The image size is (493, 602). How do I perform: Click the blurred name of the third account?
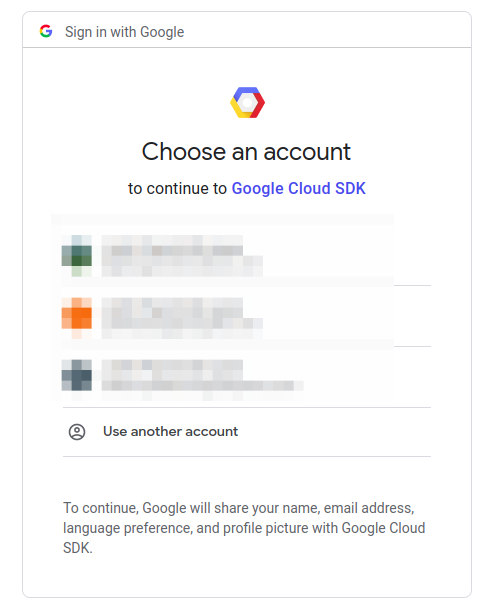[x=172, y=370]
